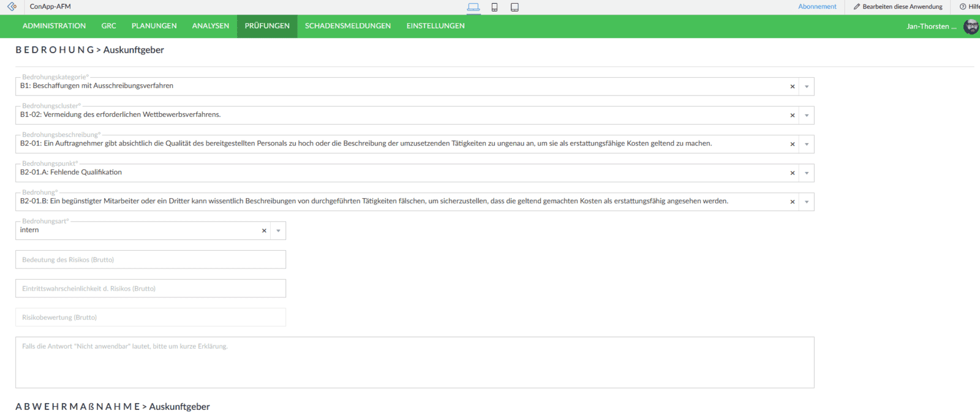
Task: Click the 'Nicht anwendbar' explanation text area
Action: (415, 363)
